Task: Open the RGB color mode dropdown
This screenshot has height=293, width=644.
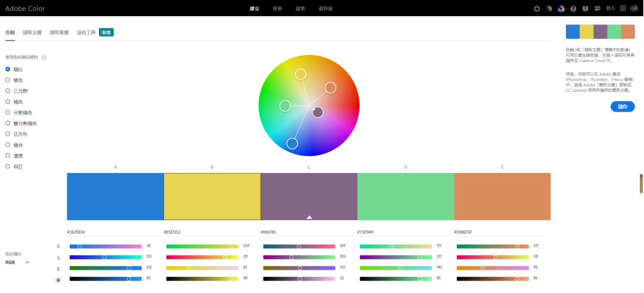Action: [17, 262]
